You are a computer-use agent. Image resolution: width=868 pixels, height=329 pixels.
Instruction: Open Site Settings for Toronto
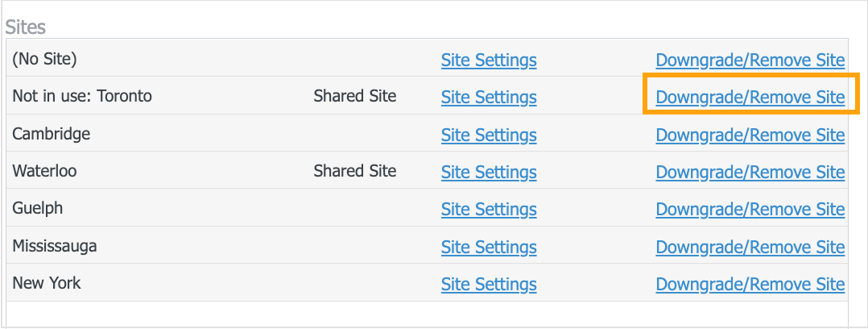(489, 98)
